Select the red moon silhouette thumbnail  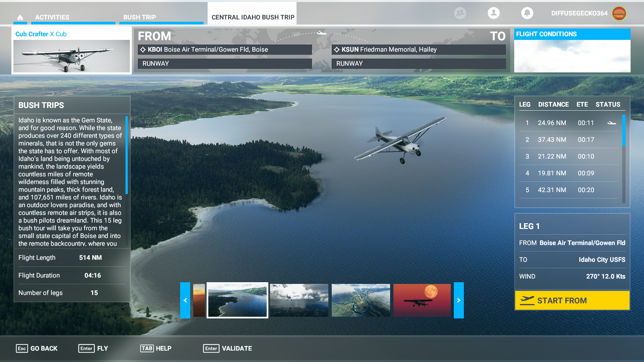[422, 300]
